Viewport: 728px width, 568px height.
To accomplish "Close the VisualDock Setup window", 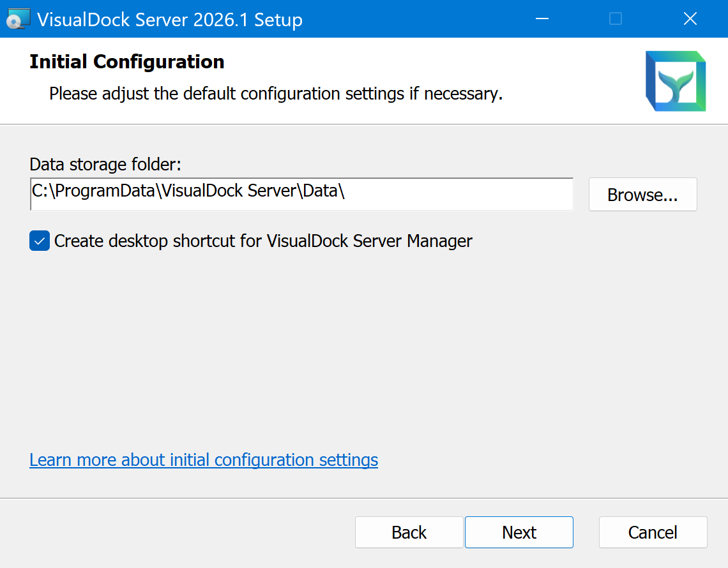I will click(690, 19).
